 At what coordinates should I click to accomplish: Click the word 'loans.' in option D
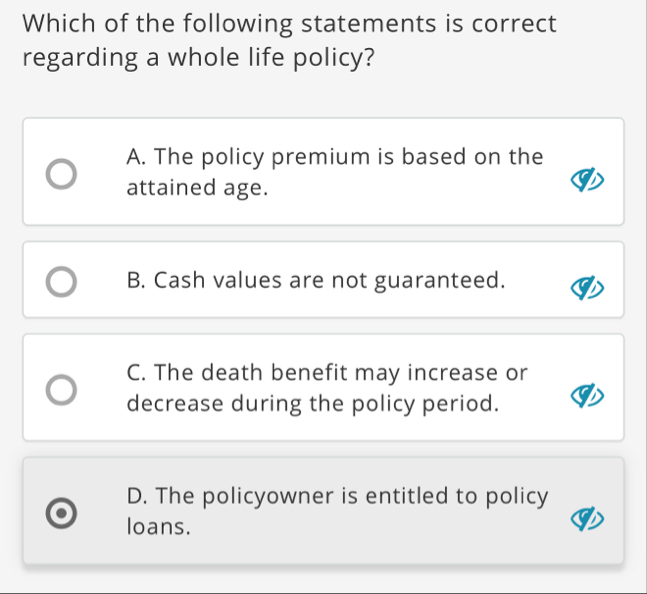(x=159, y=526)
